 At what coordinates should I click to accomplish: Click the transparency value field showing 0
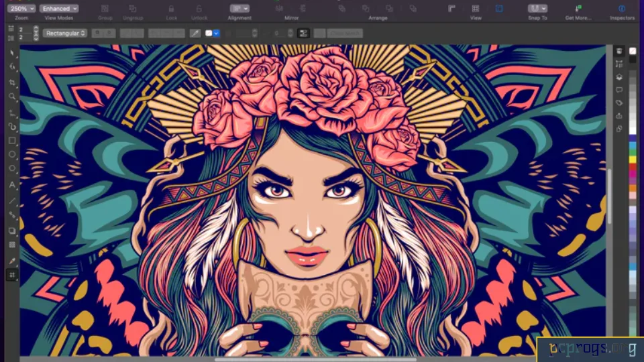point(278,34)
